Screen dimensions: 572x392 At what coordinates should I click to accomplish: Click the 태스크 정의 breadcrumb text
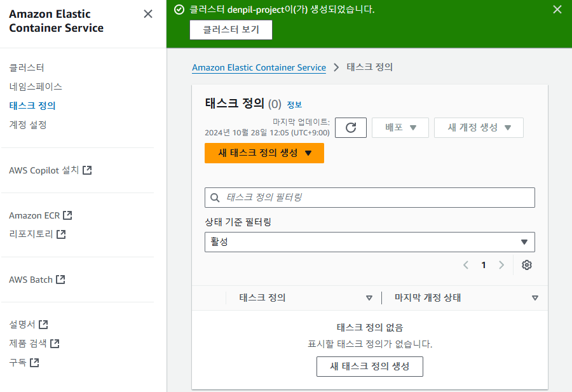369,67
